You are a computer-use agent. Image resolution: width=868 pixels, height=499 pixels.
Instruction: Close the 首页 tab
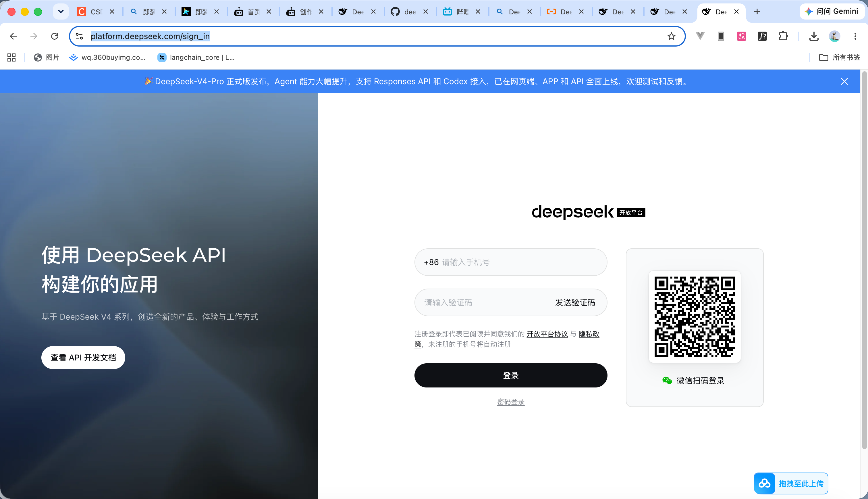[x=269, y=12]
